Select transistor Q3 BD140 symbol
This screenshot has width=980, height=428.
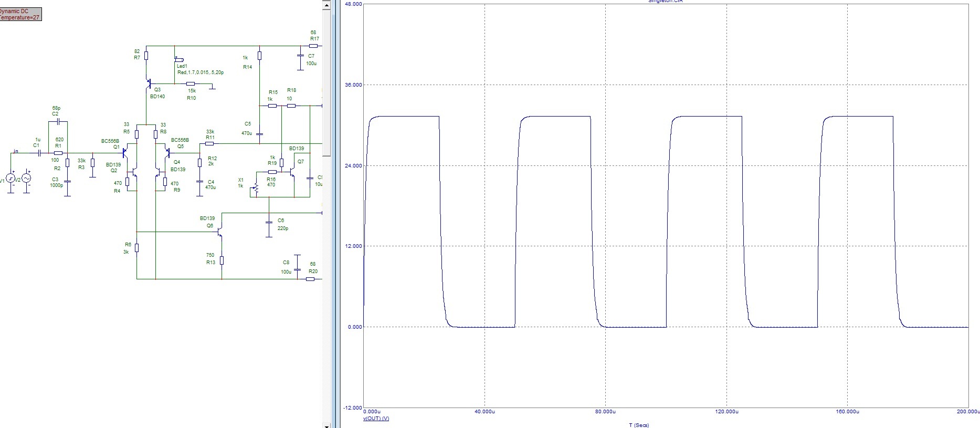point(149,83)
